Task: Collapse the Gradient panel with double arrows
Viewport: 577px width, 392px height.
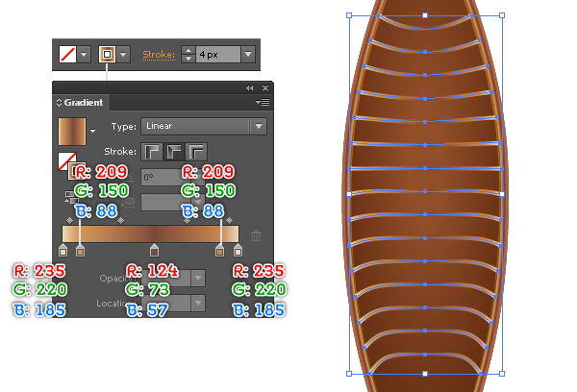Action: [249, 87]
